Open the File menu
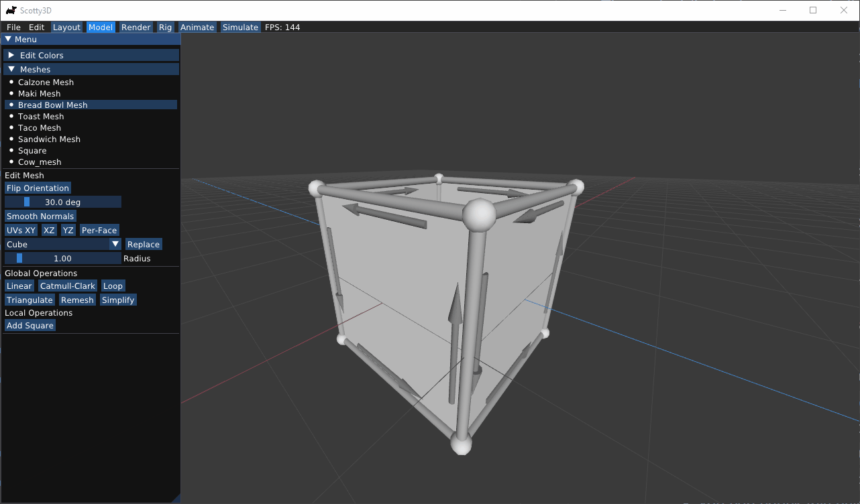 (13, 27)
